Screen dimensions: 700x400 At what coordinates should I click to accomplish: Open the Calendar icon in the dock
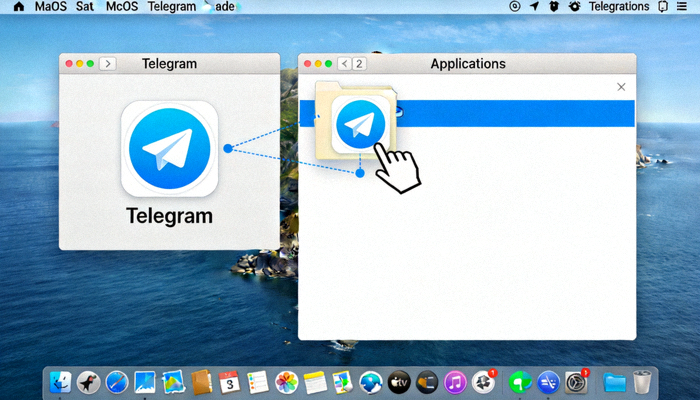[229, 383]
